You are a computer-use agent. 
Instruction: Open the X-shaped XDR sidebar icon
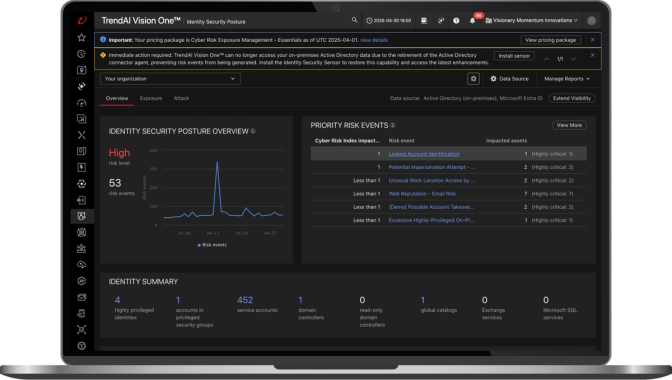81,135
